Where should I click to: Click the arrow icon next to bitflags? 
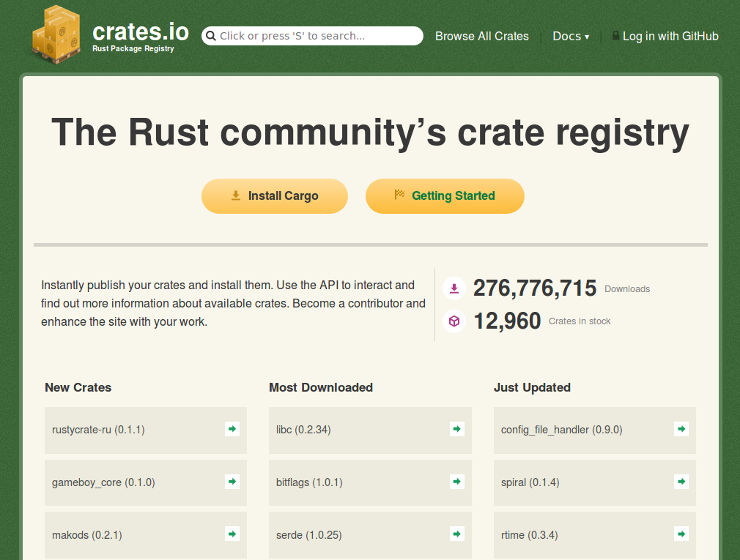(x=456, y=482)
